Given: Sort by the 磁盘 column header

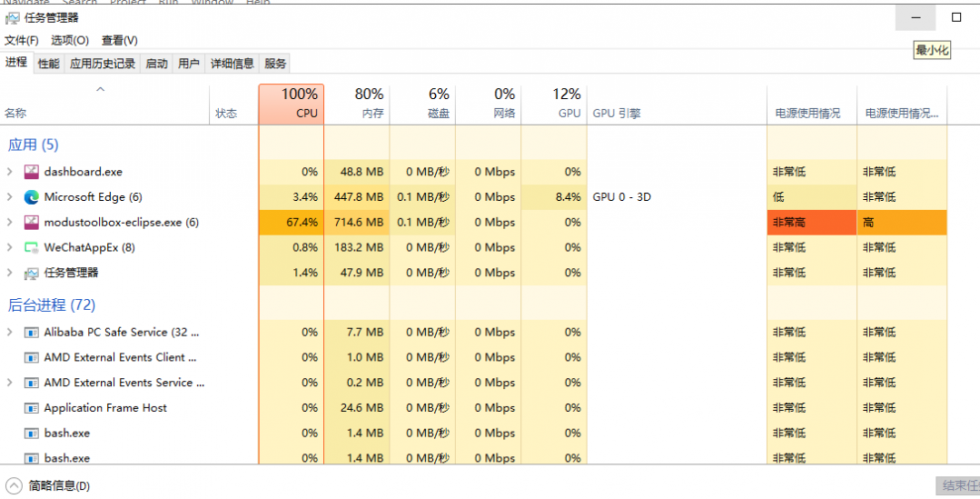Looking at the screenshot, I should 422,104.
